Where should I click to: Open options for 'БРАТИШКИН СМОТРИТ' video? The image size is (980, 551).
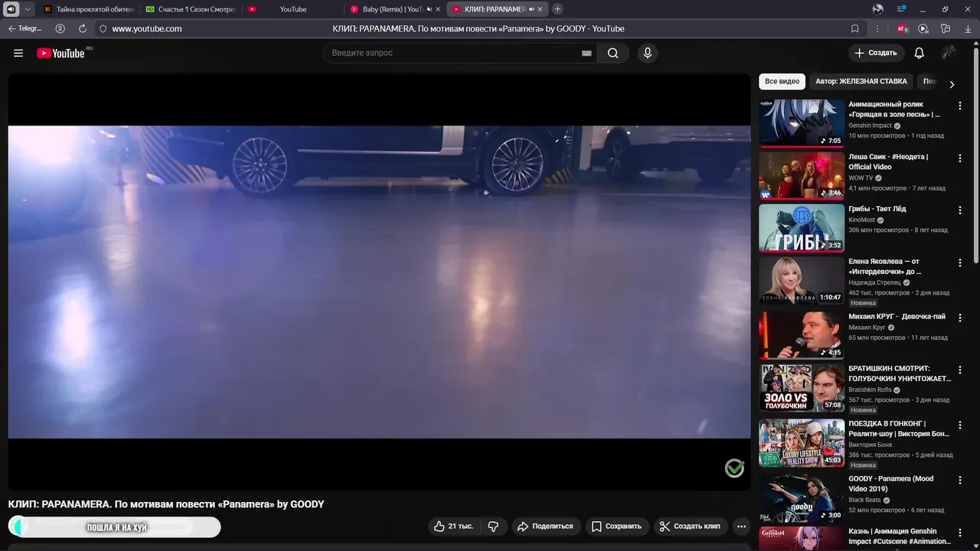[x=960, y=370]
